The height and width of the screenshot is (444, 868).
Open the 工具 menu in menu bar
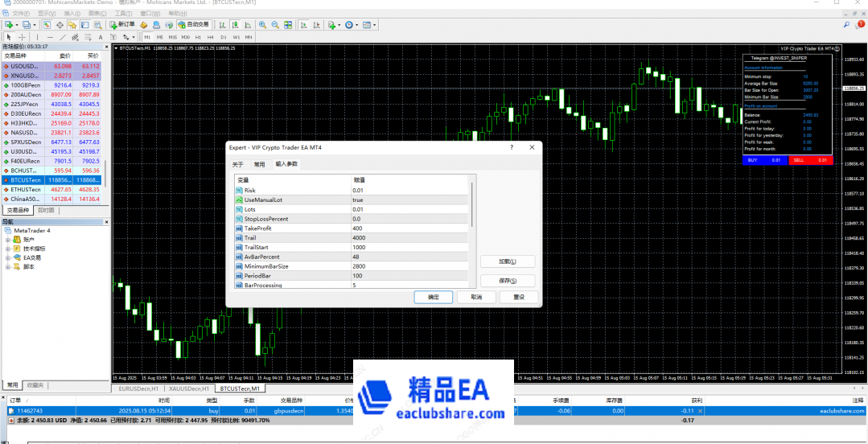coord(122,14)
